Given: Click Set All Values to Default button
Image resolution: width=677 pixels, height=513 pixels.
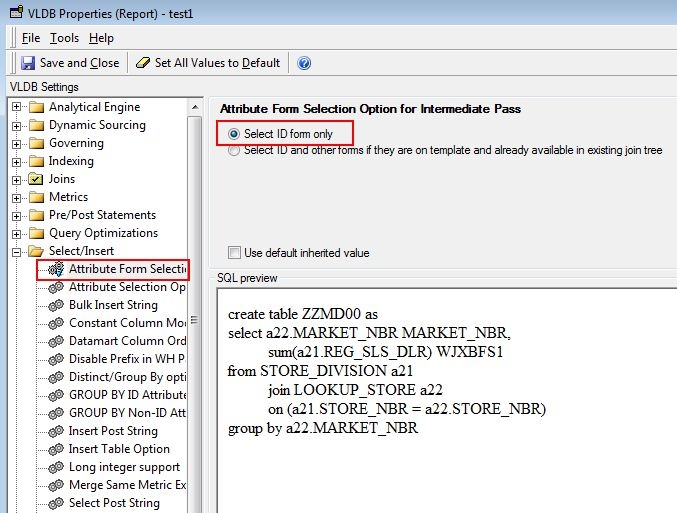Looking at the screenshot, I should [x=208, y=63].
